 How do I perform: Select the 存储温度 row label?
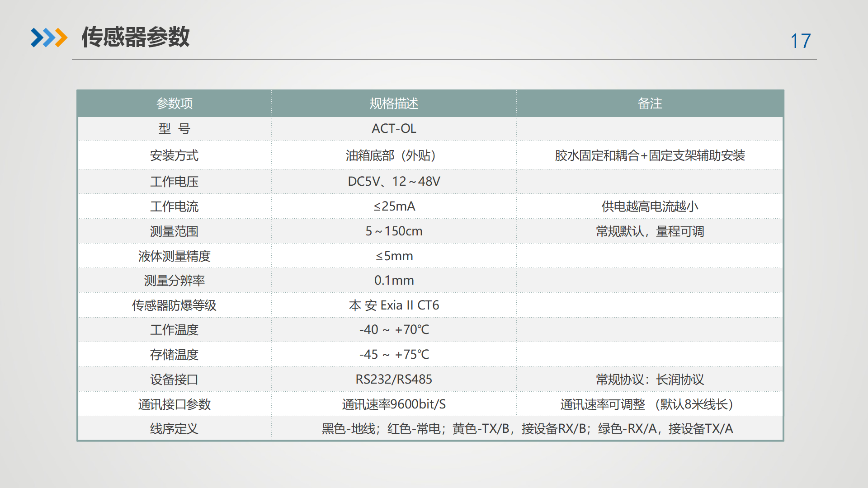[x=175, y=355]
